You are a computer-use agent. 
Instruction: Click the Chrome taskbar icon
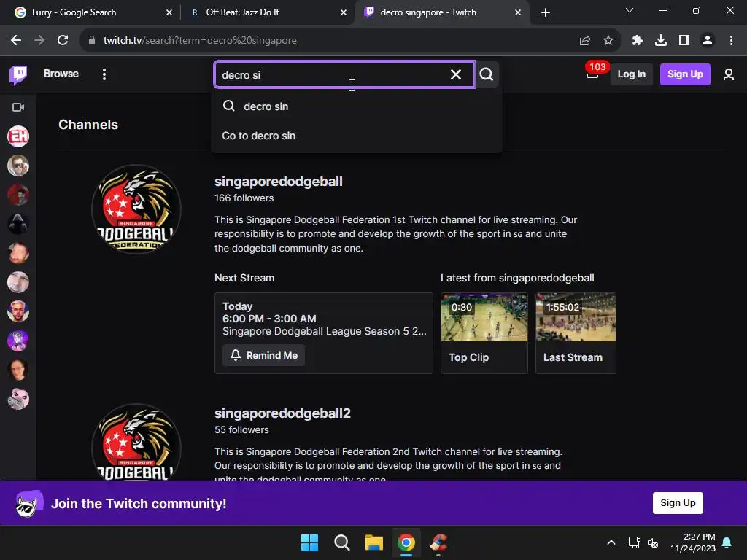click(x=406, y=542)
